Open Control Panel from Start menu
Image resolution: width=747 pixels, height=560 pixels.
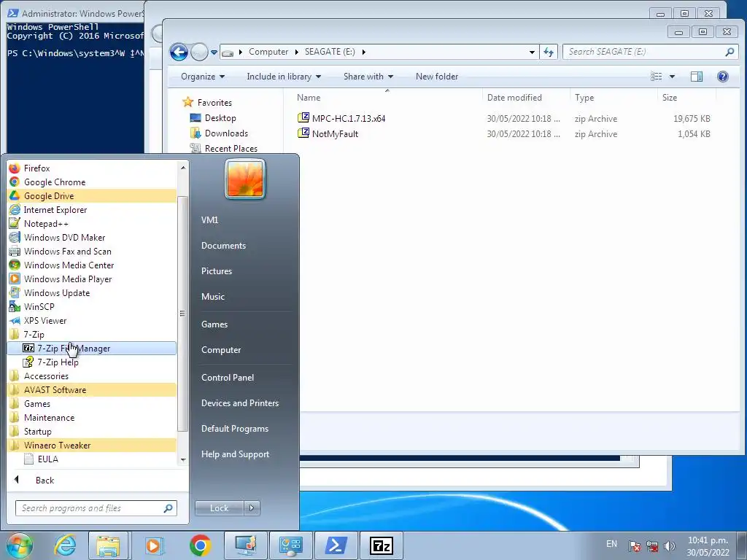pyautogui.click(x=228, y=378)
